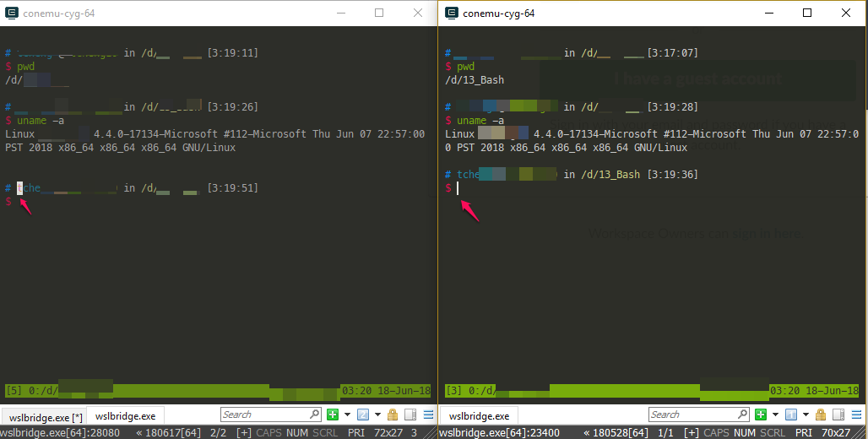This screenshot has width=868, height=439.
Task: Switch to second wslbridge.exe tab in left window
Action: pos(125,416)
